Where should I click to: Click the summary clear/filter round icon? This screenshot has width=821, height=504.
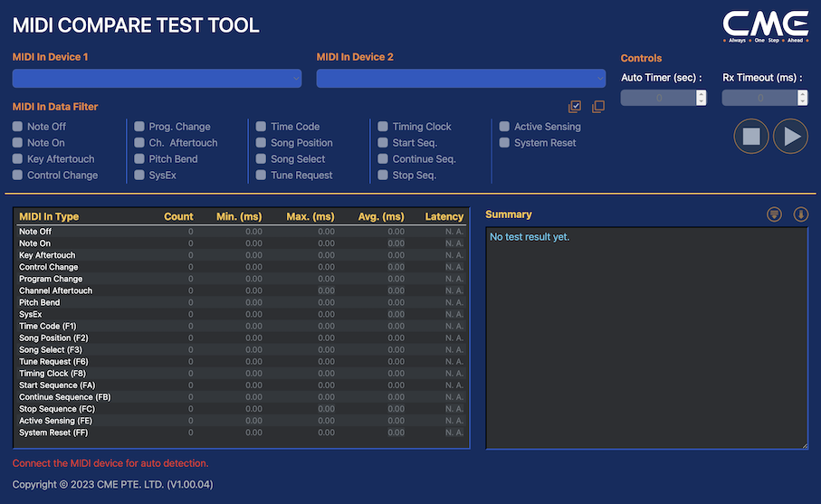774,214
